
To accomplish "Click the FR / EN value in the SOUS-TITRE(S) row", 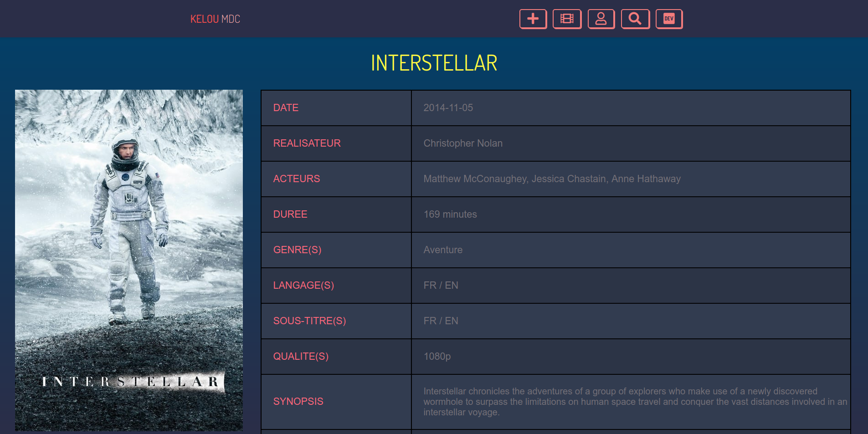I will point(441,321).
